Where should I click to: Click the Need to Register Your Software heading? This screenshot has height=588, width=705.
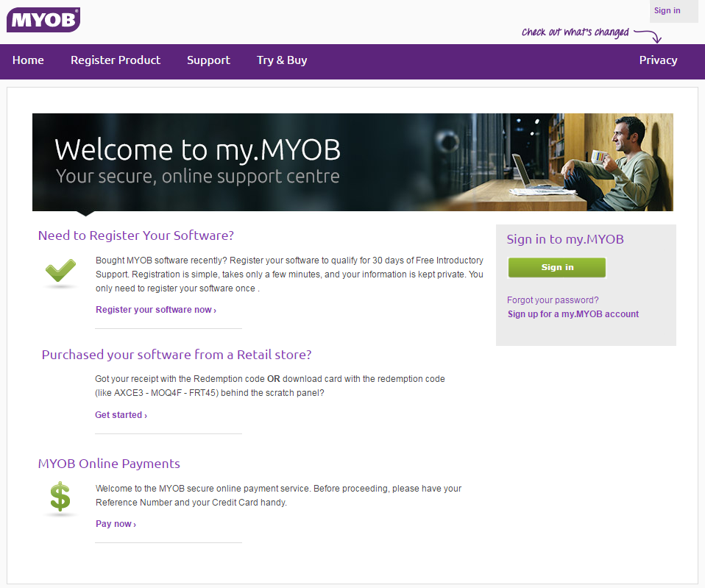[136, 235]
